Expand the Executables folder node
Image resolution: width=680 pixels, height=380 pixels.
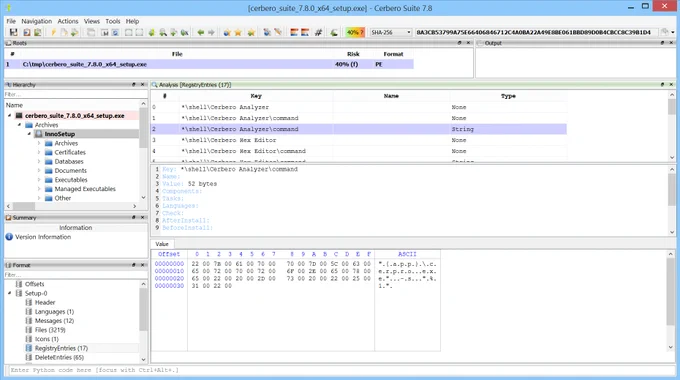(39, 180)
